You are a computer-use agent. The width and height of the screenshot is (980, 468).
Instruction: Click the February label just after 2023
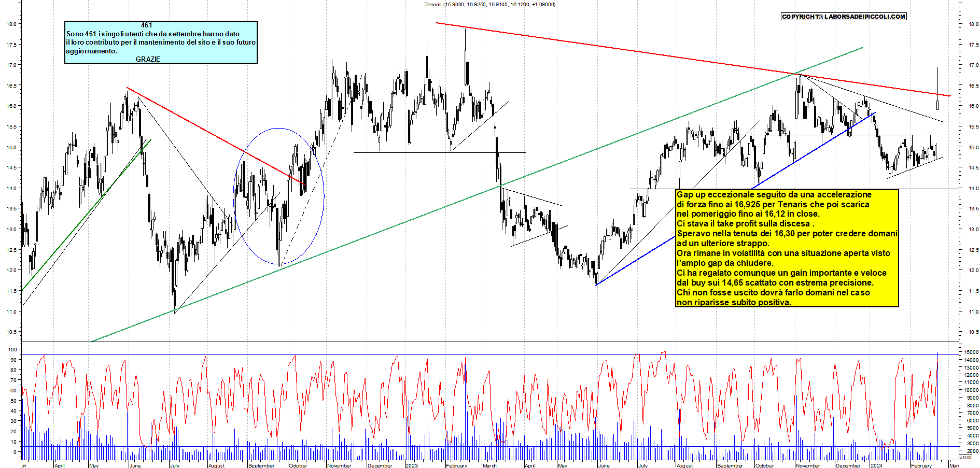click(457, 465)
